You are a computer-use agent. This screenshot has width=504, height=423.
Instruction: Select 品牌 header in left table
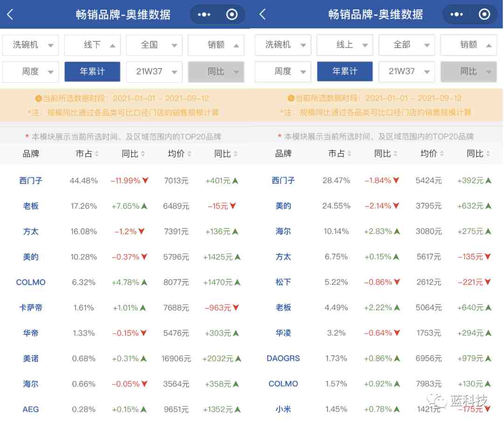[x=30, y=154]
